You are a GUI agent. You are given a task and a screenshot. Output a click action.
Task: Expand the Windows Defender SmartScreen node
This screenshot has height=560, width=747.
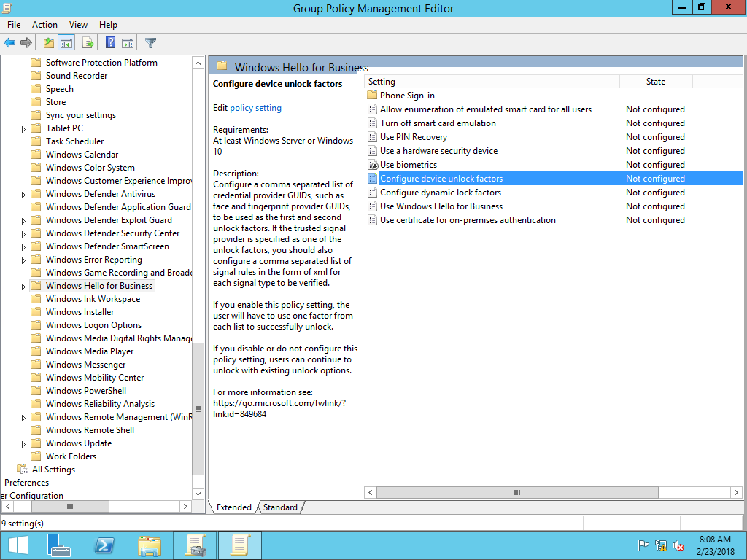[x=23, y=247]
